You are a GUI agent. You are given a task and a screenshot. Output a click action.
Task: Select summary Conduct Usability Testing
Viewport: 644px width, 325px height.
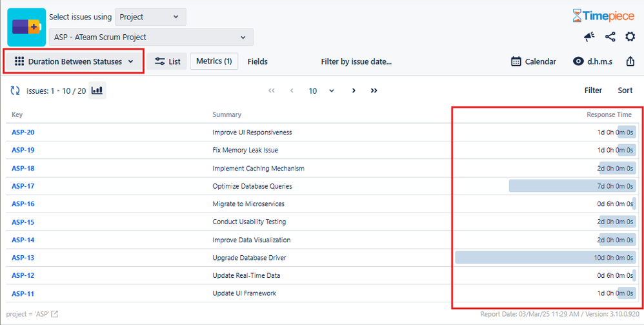249,222
